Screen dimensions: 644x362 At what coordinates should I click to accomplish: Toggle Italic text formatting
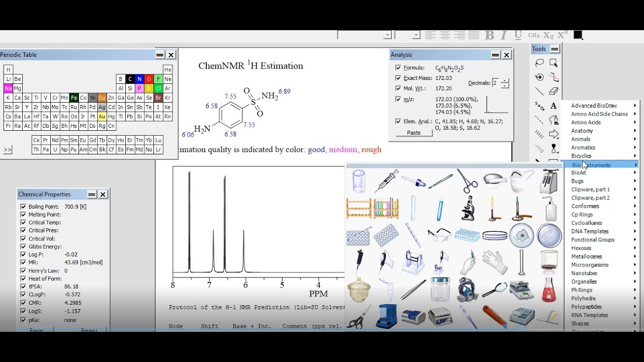(x=504, y=35)
